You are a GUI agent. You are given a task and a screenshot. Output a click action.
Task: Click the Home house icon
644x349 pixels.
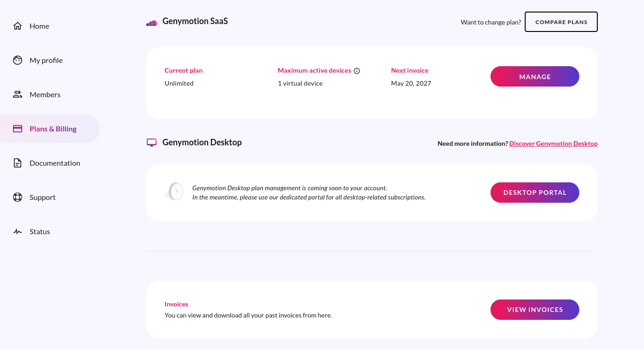[x=18, y=26]
